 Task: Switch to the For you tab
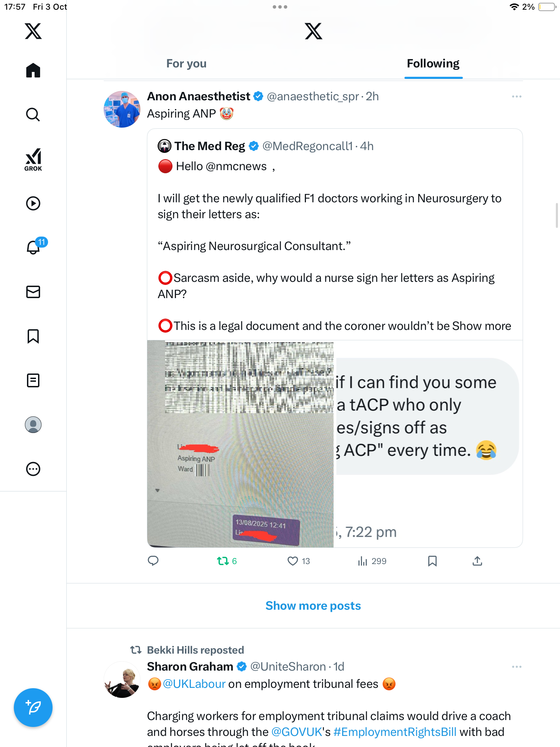(186, 64)
